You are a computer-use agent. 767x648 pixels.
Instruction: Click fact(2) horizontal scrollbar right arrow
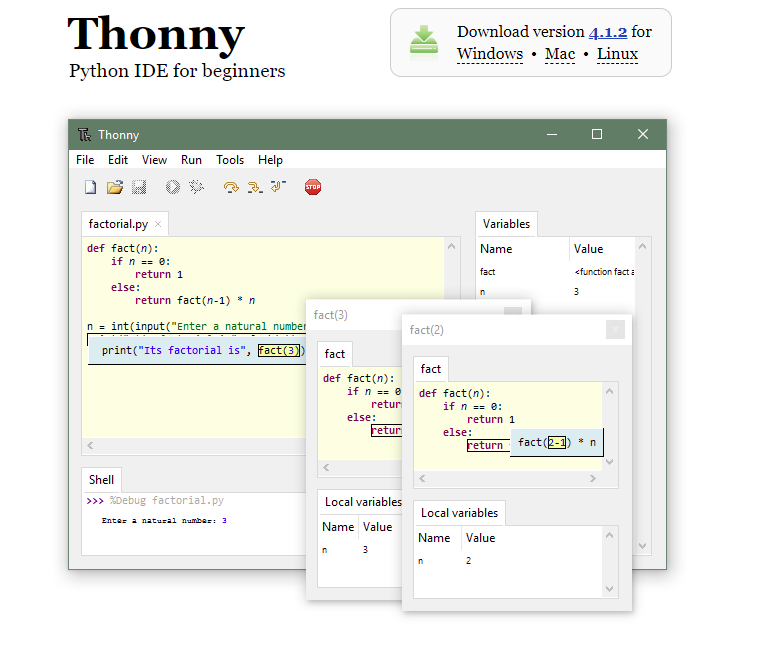[593, 478]
